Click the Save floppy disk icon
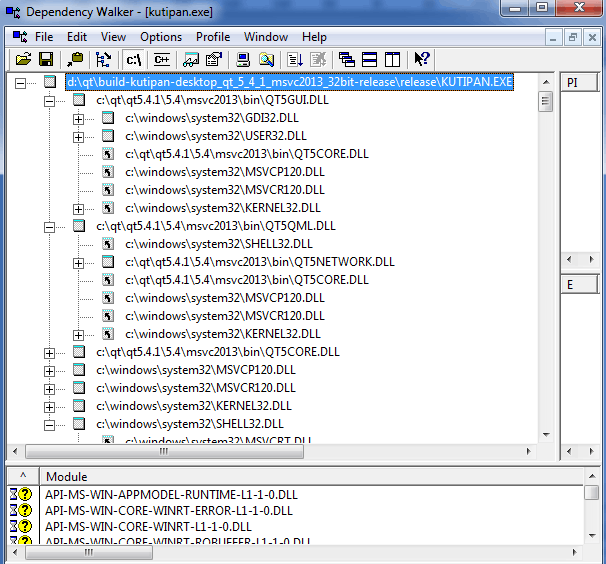The image size is (606, 564). tap(46, 60)
